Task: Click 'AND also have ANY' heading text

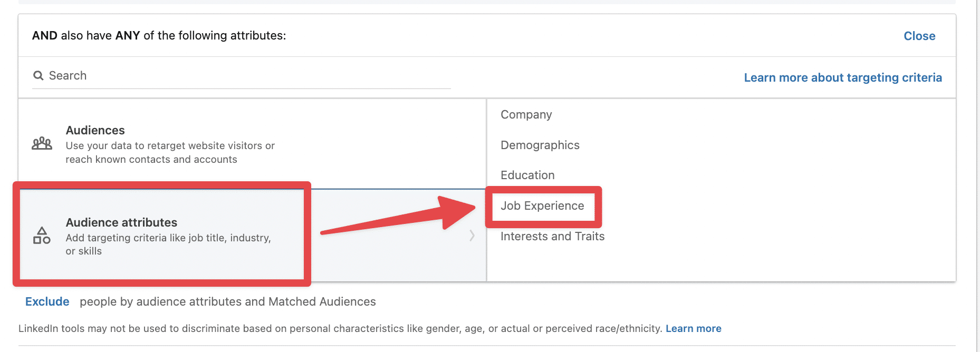Action: [159, 36]
